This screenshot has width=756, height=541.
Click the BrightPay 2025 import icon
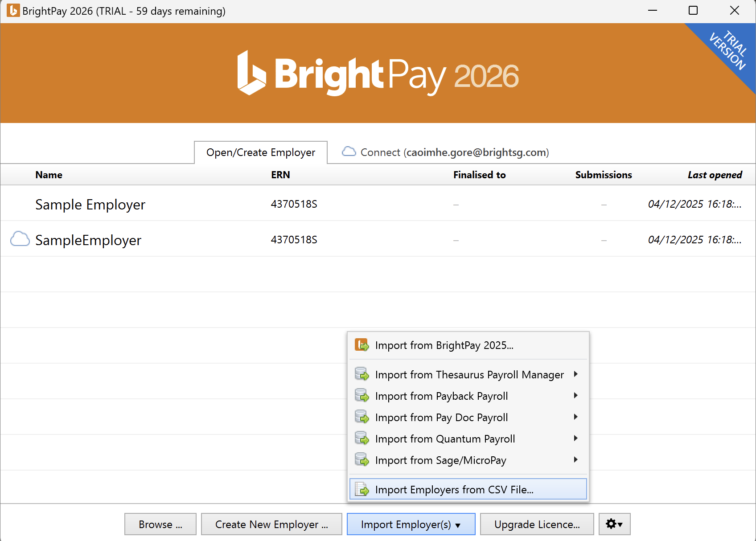click(x=362, y=345)
